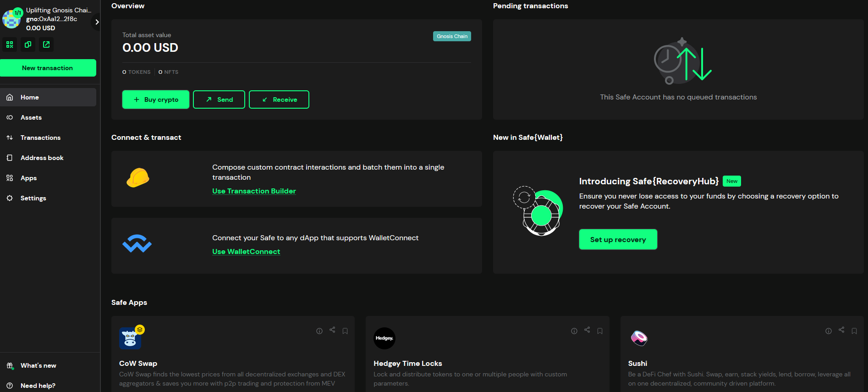Click the 0 NFTS count
The width and height of the screenshot is (868, 392).
tap(169, 72)
